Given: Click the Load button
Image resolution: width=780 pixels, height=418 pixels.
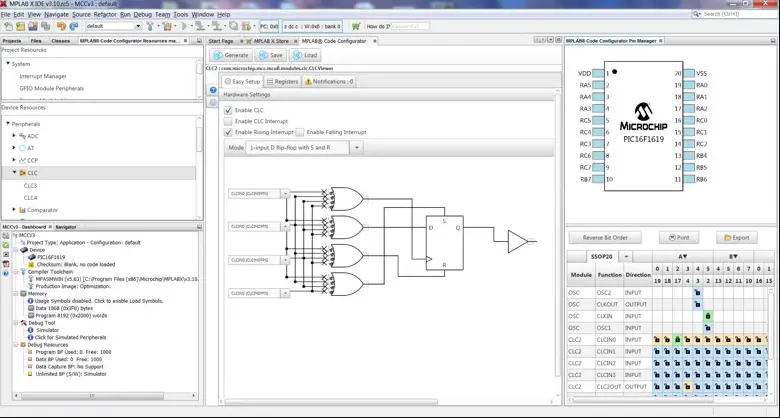Looking at the screenshot, I should click(x=304, y=55).
